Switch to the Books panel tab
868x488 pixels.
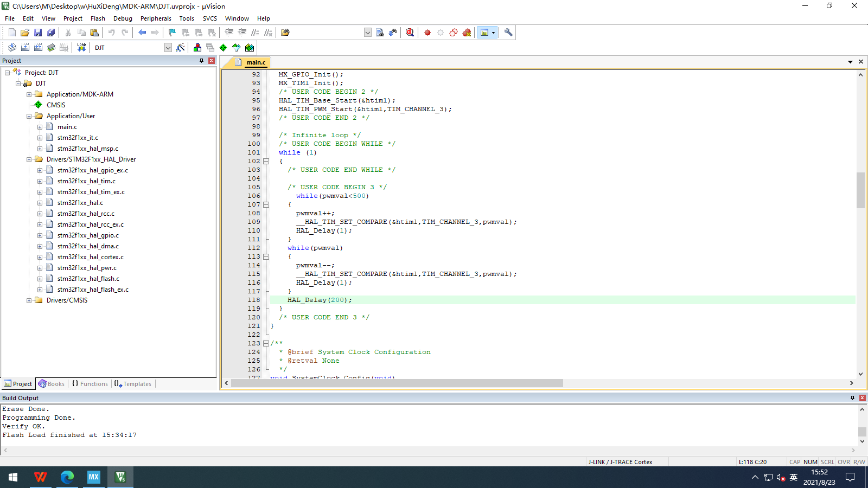[x=52, y=384]
